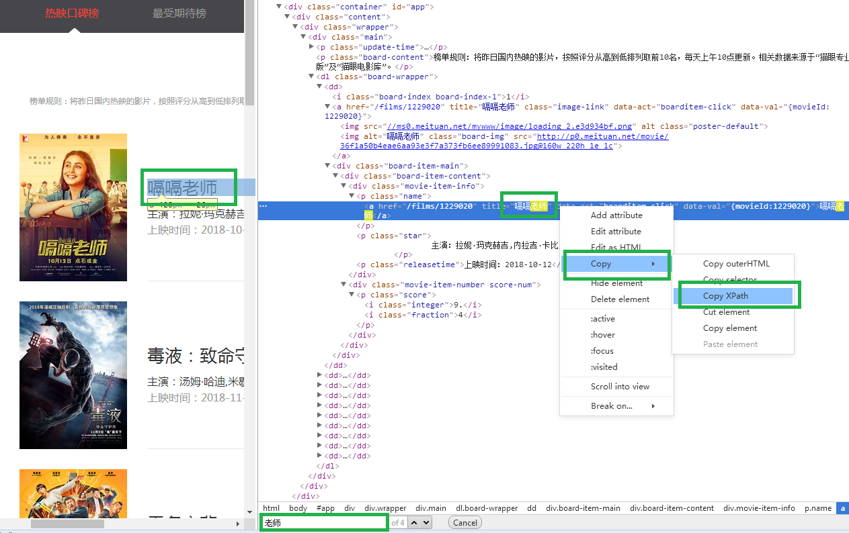This screenshot has height=533, width=849.
Task: Collapse the p class name node
Action: (351, 196)
